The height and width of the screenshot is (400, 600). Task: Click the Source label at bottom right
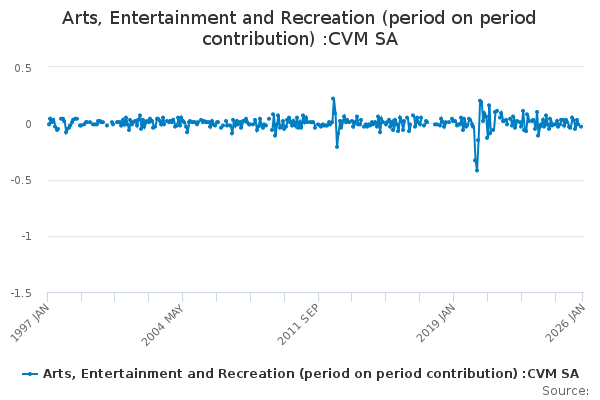coord(565,390)
